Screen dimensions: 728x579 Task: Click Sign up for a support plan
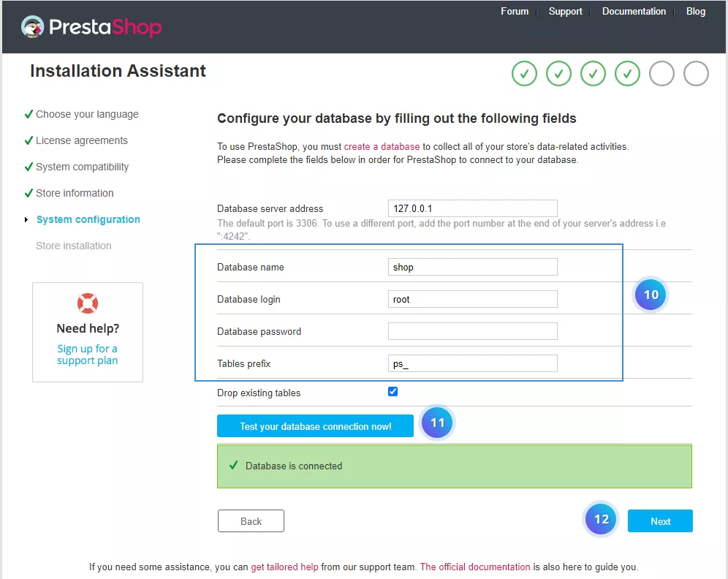87,355
